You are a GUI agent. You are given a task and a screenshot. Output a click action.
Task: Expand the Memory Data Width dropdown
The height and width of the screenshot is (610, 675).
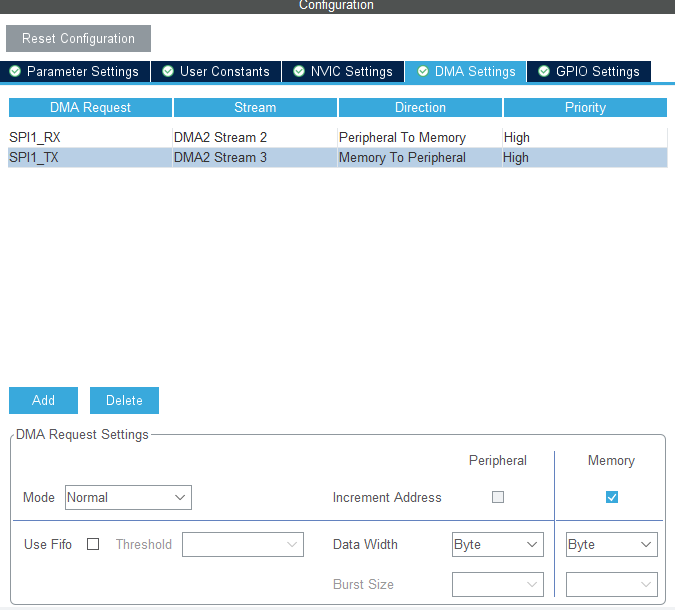(x=611, y=545)
